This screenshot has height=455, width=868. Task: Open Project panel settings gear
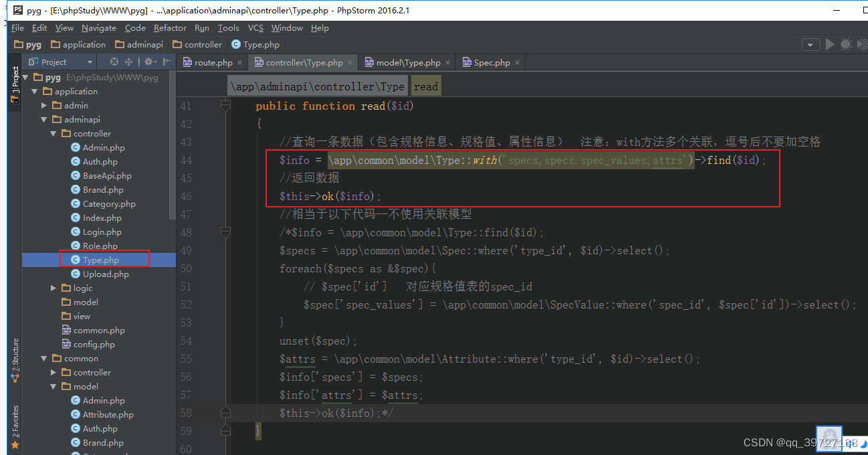point(149,62)
